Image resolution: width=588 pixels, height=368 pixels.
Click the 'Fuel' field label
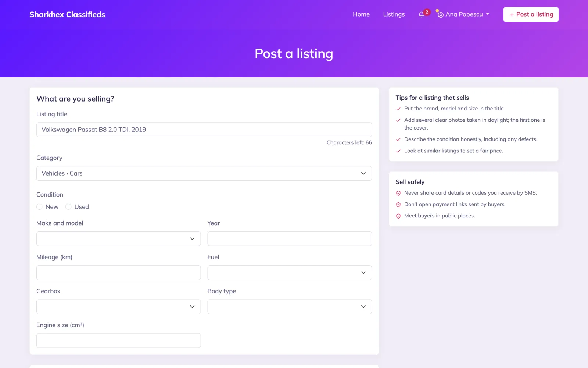coord(213,257)
